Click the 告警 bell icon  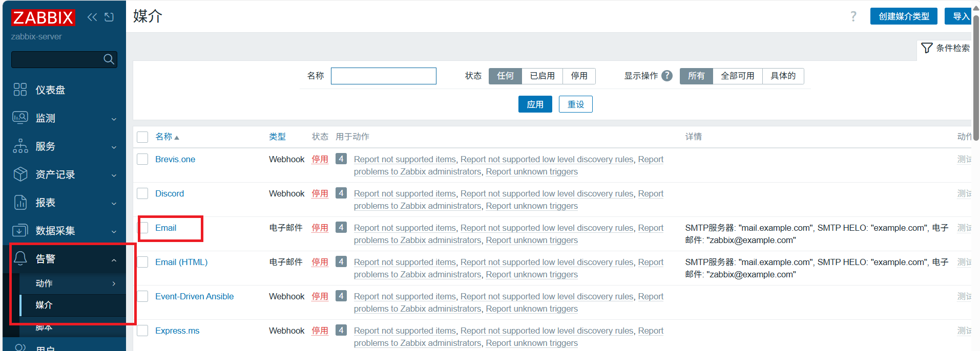point(20,258)
